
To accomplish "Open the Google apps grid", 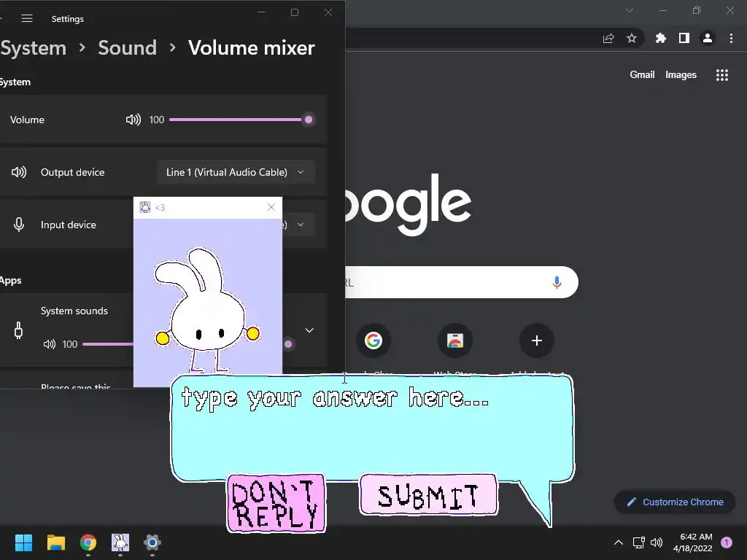I will [722, 75].
